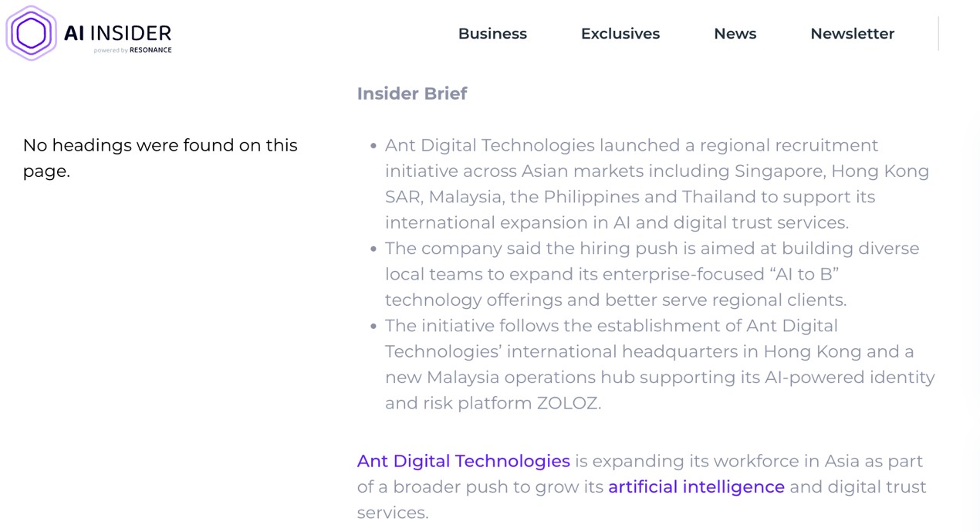This screenshot has height=532, width=980.
Task: Click the word 'services.' ending the paragraph
Action: 392,513
